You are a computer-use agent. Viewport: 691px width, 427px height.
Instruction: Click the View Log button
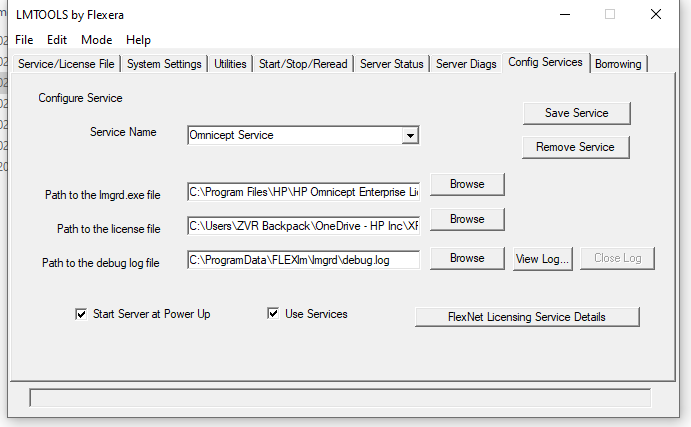pyautogui.click(x=542, y=259)
